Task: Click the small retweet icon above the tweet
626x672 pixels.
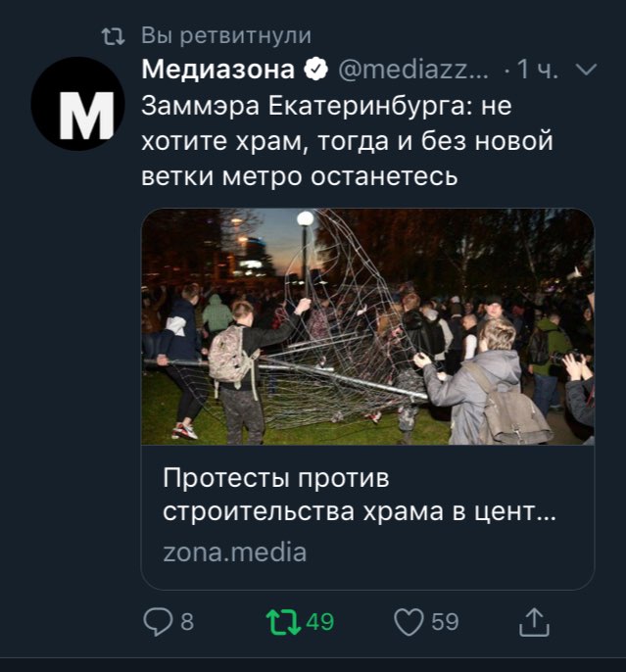Action: point(114,36)
